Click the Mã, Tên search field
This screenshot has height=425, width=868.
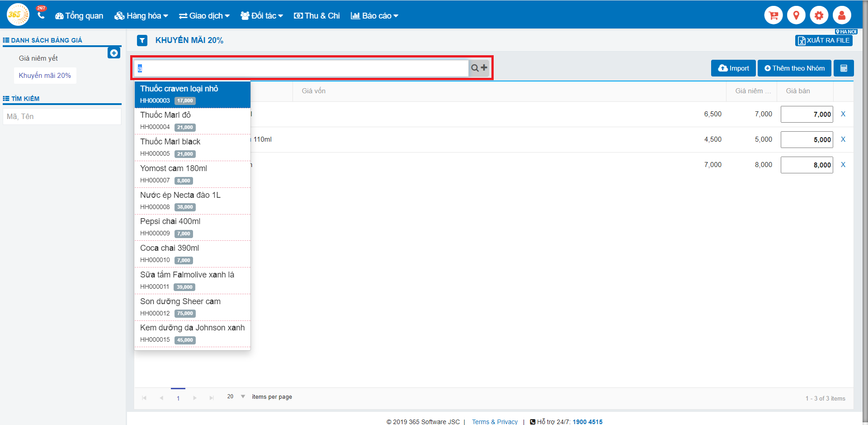(x=62, y=116)
